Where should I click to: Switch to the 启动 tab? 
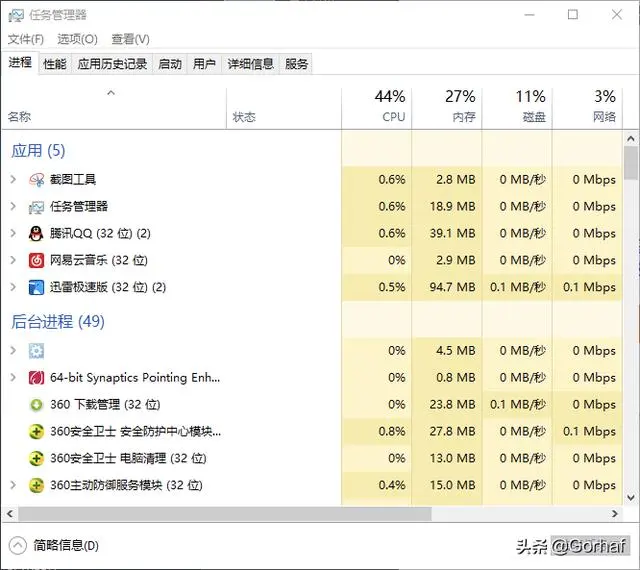tap(170, 64)
